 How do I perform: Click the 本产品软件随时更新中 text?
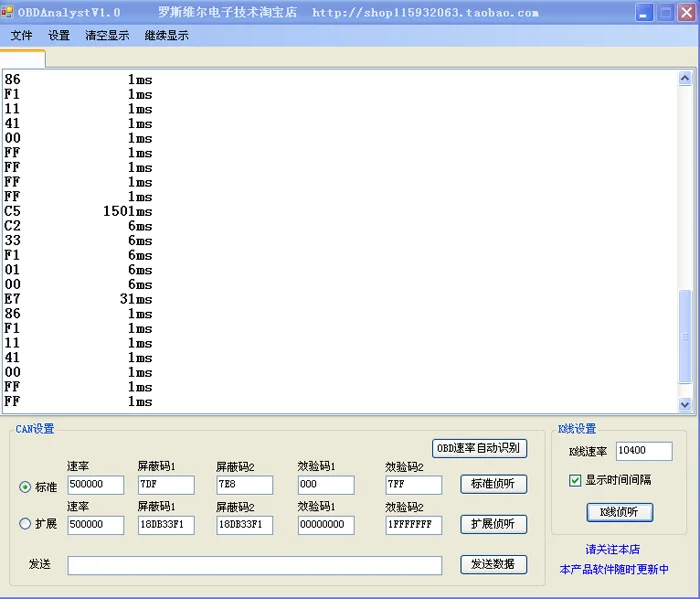[614, 570]
